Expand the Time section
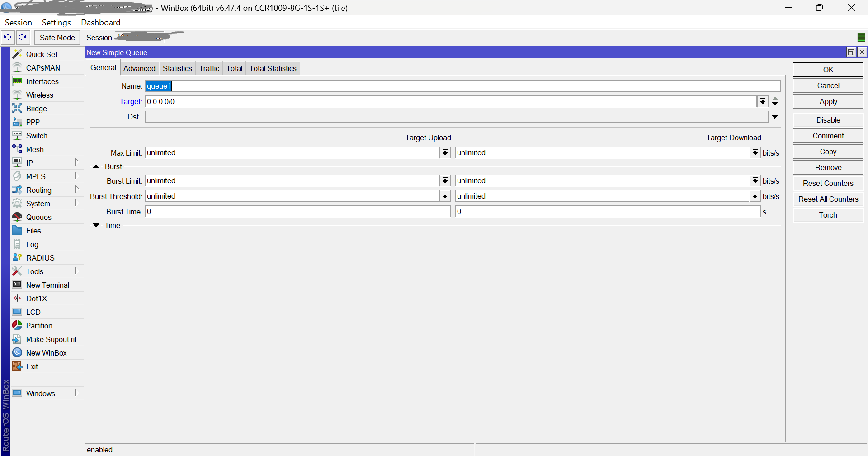868x456 pixels. [96, 225]
